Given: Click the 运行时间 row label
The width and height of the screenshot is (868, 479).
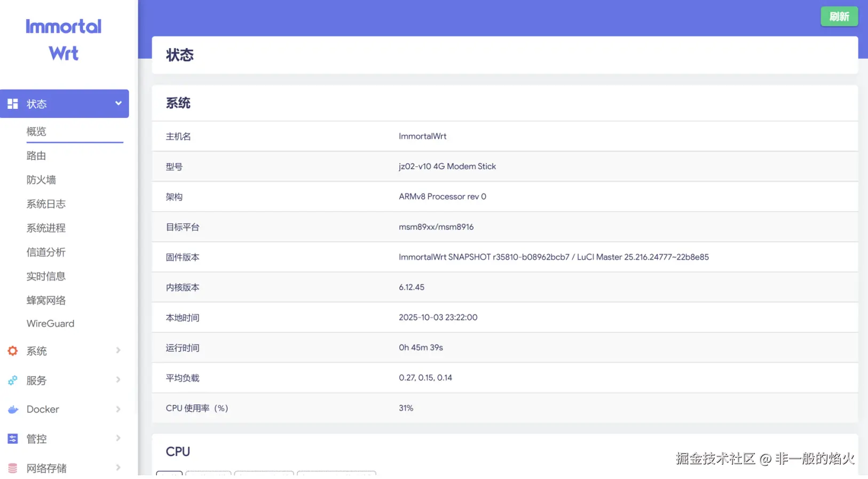Looking at the screenshot, I should (x=183, y=348).
